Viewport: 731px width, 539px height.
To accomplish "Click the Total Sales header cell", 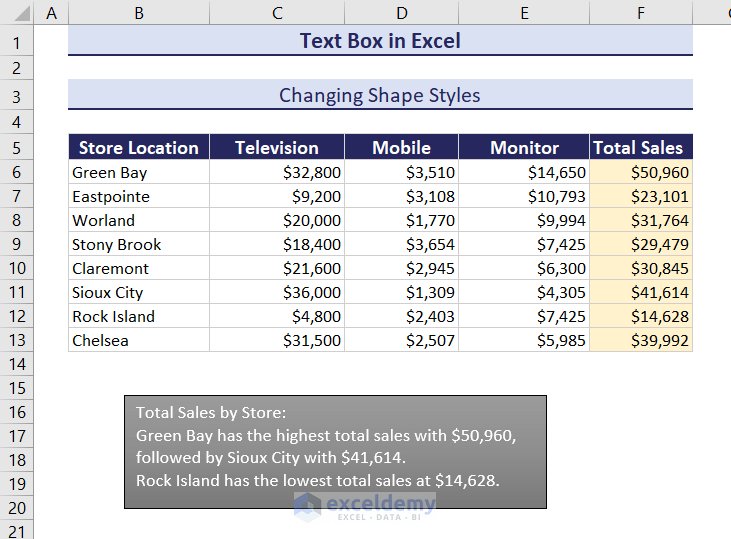I will tap(640, 148).
